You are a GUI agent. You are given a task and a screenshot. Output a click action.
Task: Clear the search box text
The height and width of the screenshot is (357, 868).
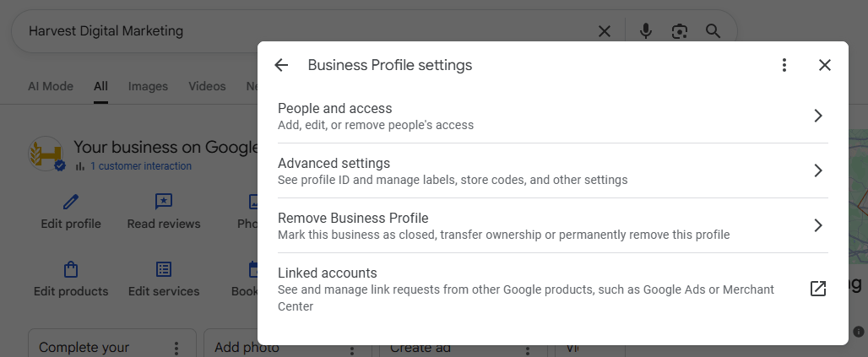(605, 31)
